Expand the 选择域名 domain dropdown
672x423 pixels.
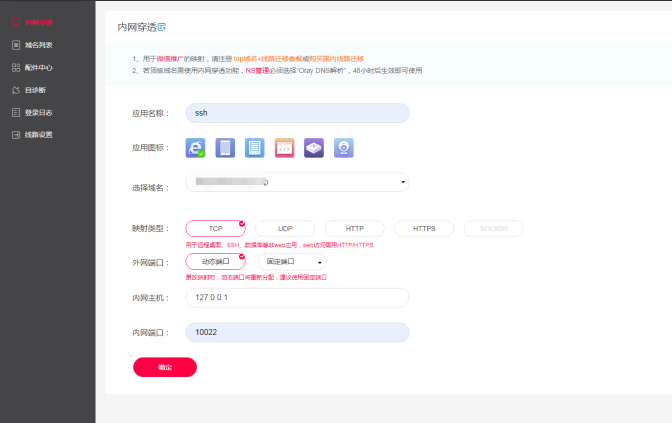click(297, 182)
